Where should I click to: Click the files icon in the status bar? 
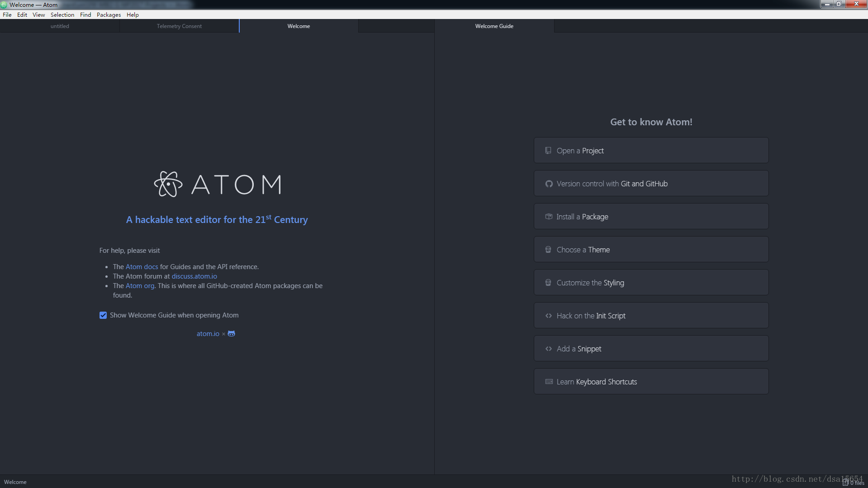[845, 483]
